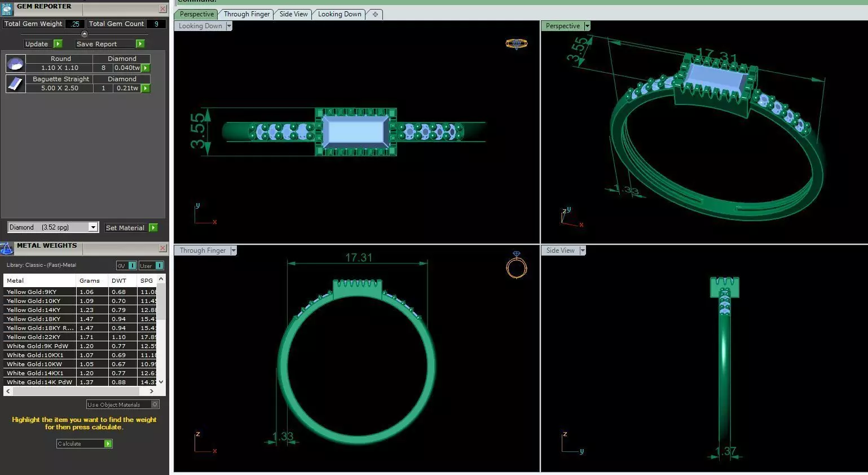The width and height of the screenshot is (868, 475).
Task: Select the Yellow Gold:18KY row
Action: pos(81,319)
